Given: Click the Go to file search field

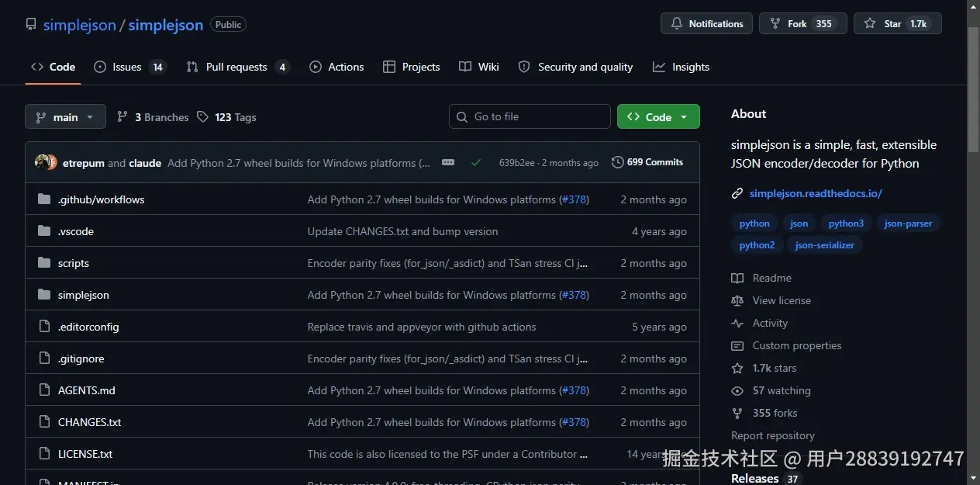Looking at the screenshot, I should pos(530,116).
